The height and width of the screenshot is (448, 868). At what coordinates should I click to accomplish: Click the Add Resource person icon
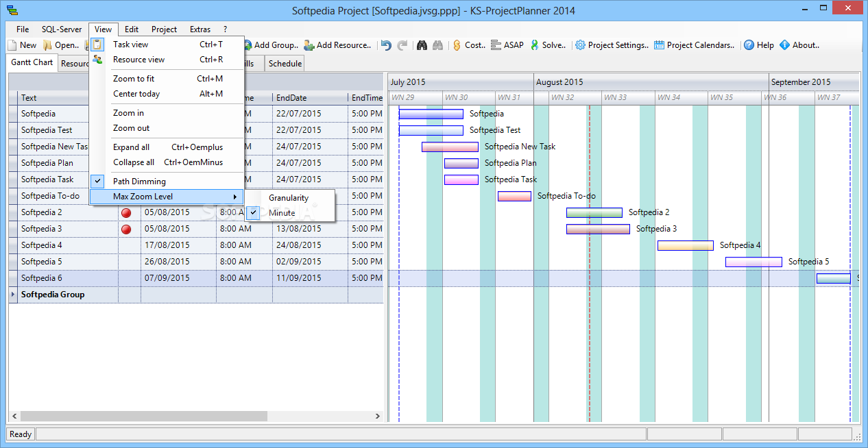pyautogui.click(x=309, y=45)
